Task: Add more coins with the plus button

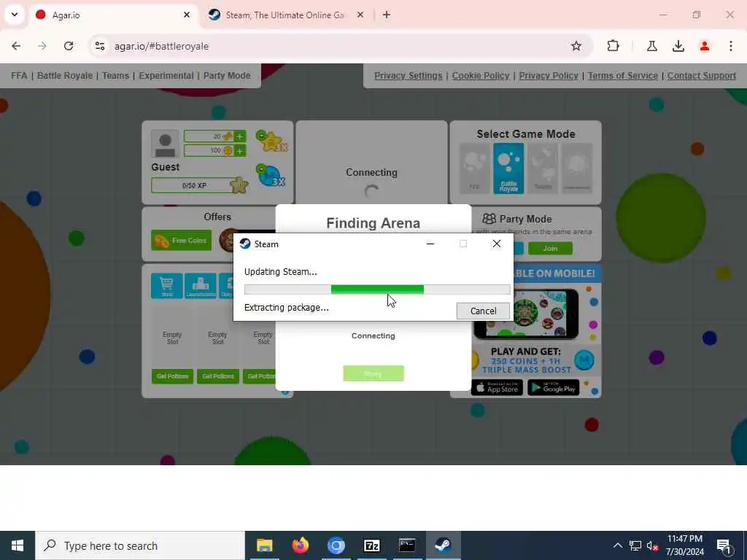Action: pos(239,151)
